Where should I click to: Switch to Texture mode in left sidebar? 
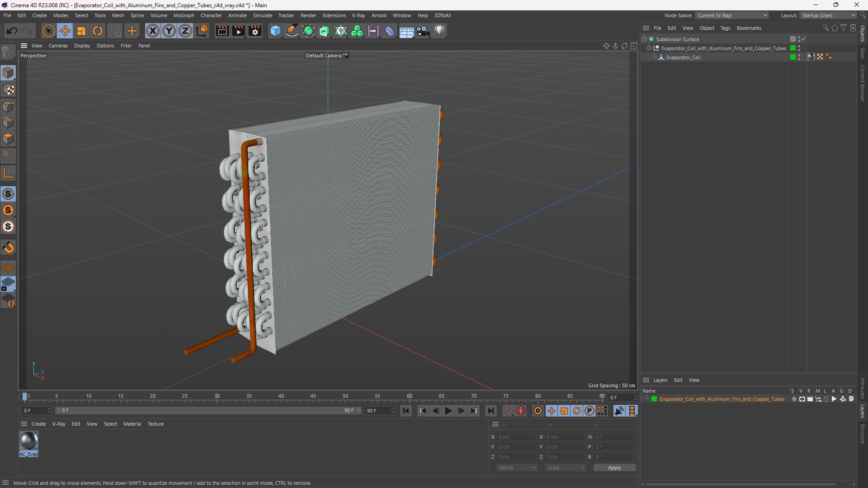click(8, 89)
